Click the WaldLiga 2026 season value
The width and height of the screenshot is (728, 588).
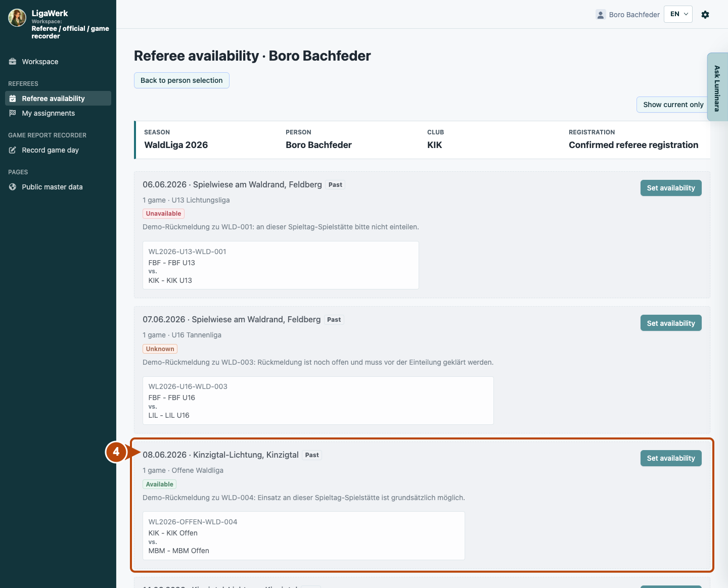click(176, 145)
